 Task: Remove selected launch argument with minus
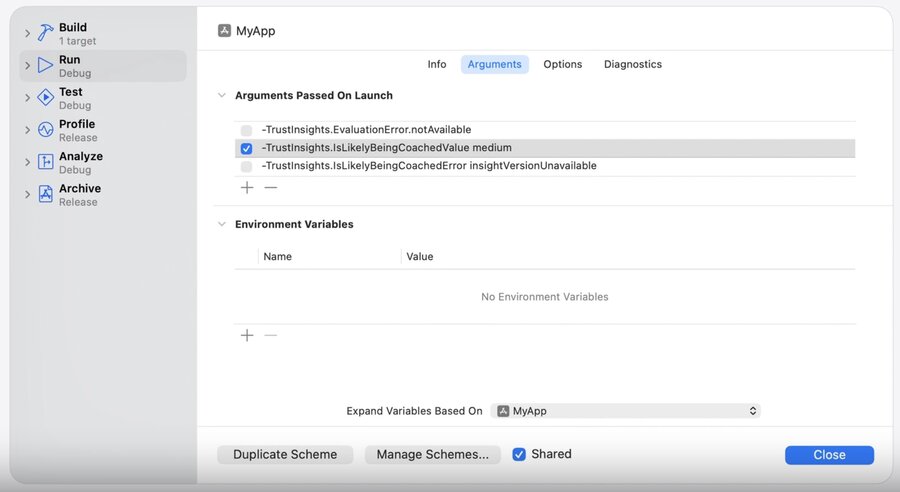click(271, 188)
